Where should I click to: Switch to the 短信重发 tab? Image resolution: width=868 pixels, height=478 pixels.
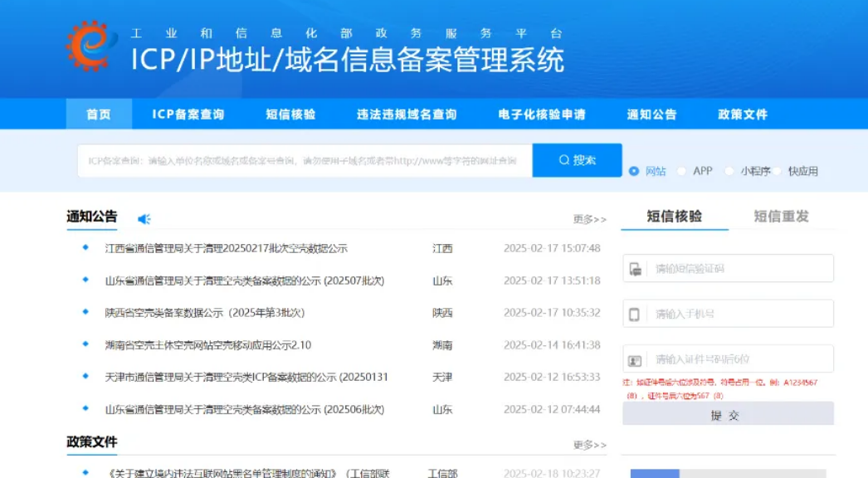point(781,217)
